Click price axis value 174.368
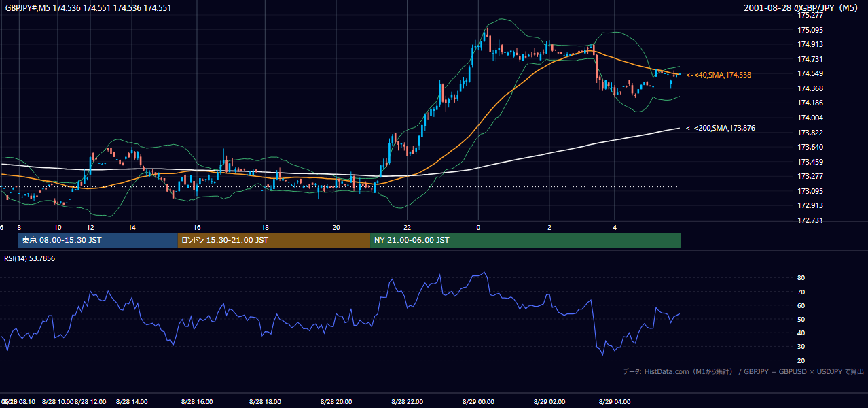Viewport: 868px width, 408px height. point(810,88)
